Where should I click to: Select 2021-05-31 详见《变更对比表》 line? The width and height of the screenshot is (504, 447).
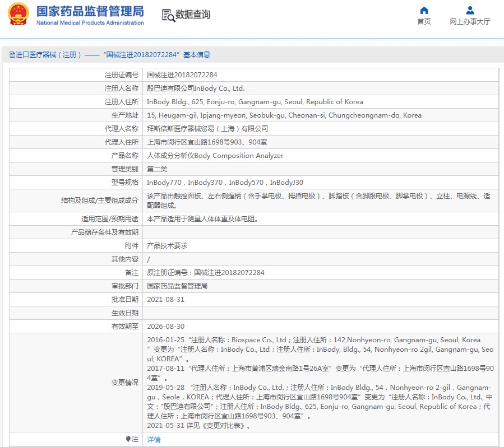198,426
